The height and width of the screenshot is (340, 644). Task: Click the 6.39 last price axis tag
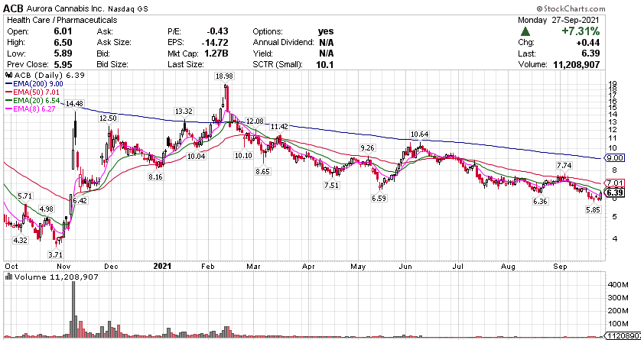[616, 193]
